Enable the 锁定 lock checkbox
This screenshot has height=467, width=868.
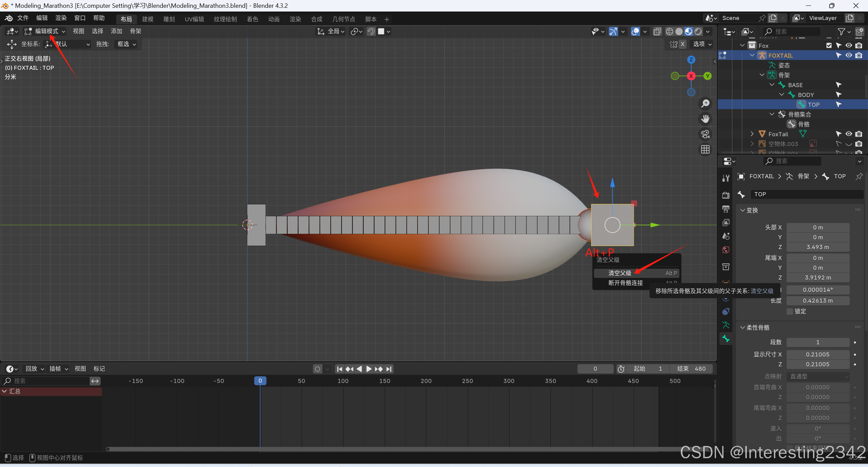pyautogui.click(x=790, y=311)
